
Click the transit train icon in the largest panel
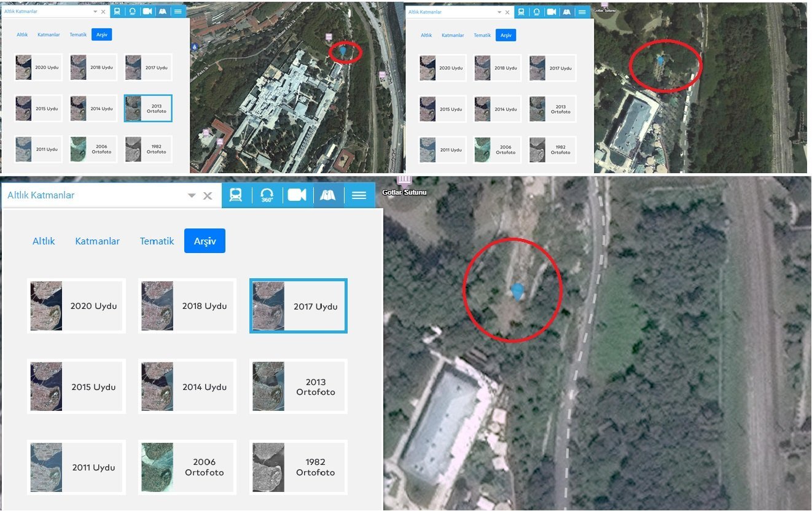(x=235, y=195)
